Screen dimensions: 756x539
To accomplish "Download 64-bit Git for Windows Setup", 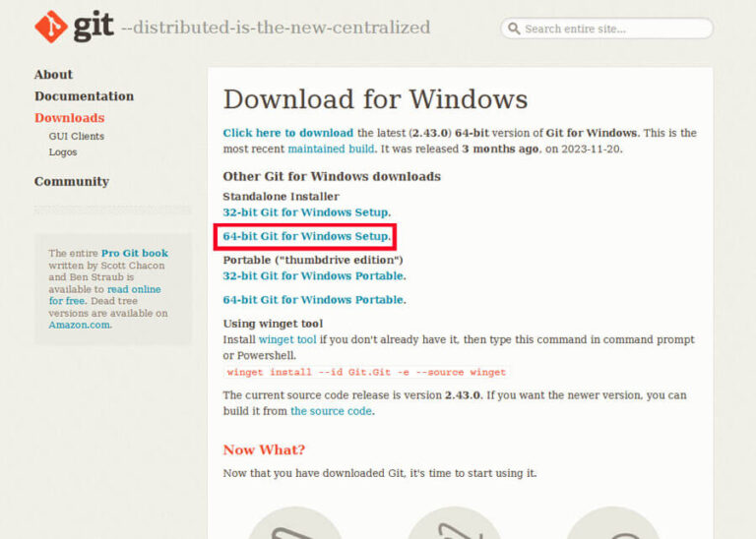I will pos(305,237).
